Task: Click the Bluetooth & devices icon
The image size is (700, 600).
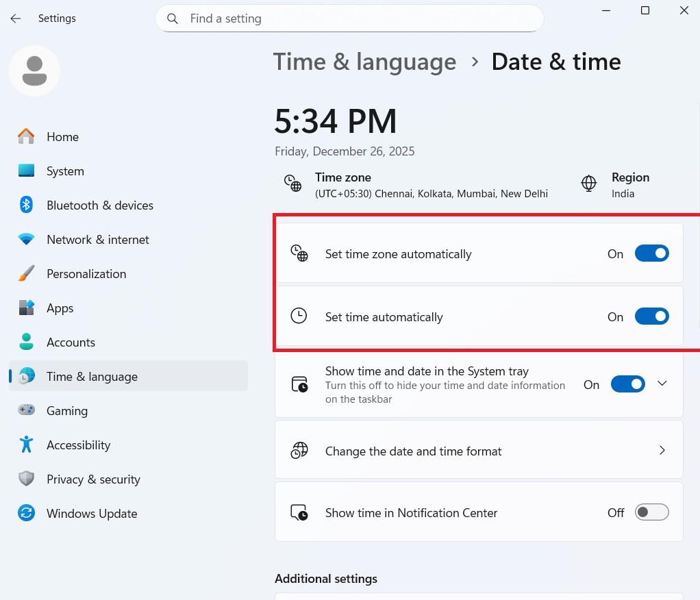Action: pyautogui.click(x=26, y=205)
